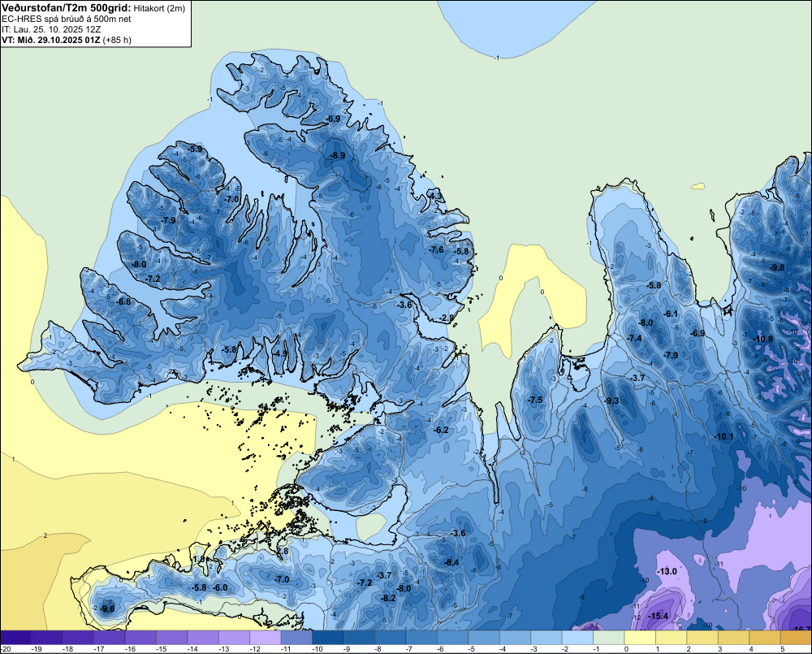812x654 pixels.
Task: Click the -10.1 temperature label
Action: [x=724, y=436]
